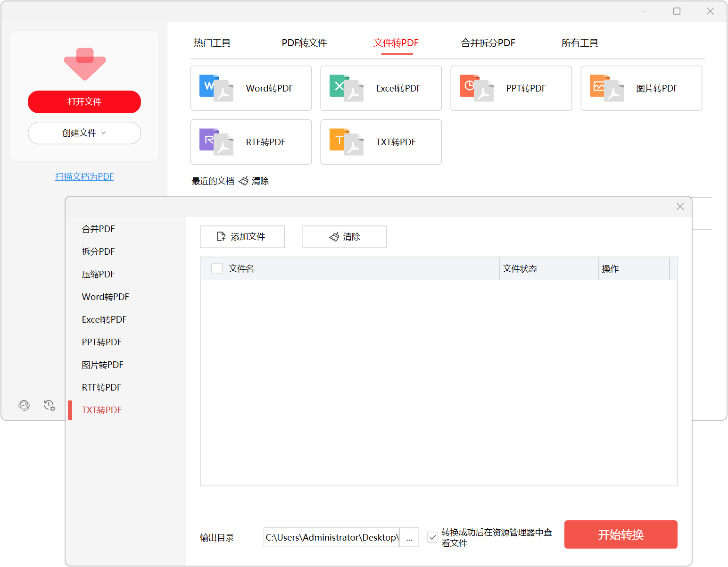Click the PPT转PDF file icon in the main window
This screenshot has width=728, height=567.
coord(477,88)
